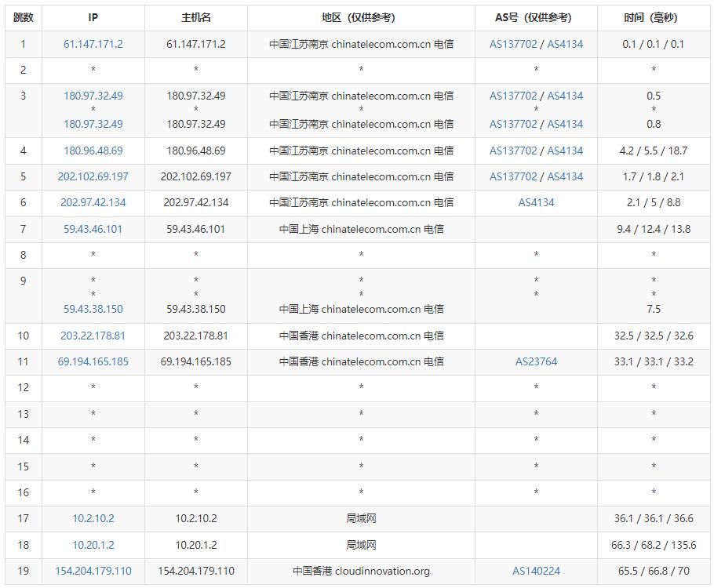
Task: Click AS137702 link in hop 4 row
Action: pyautogui.click(x=513, y=151)
